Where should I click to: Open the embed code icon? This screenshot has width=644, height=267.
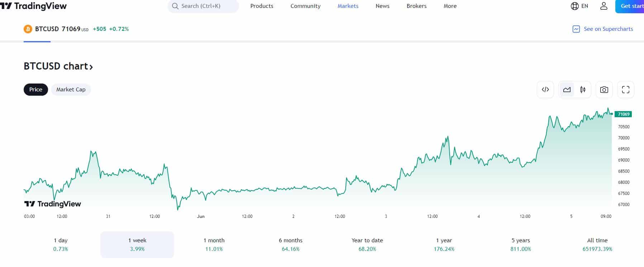coord(545,90)
